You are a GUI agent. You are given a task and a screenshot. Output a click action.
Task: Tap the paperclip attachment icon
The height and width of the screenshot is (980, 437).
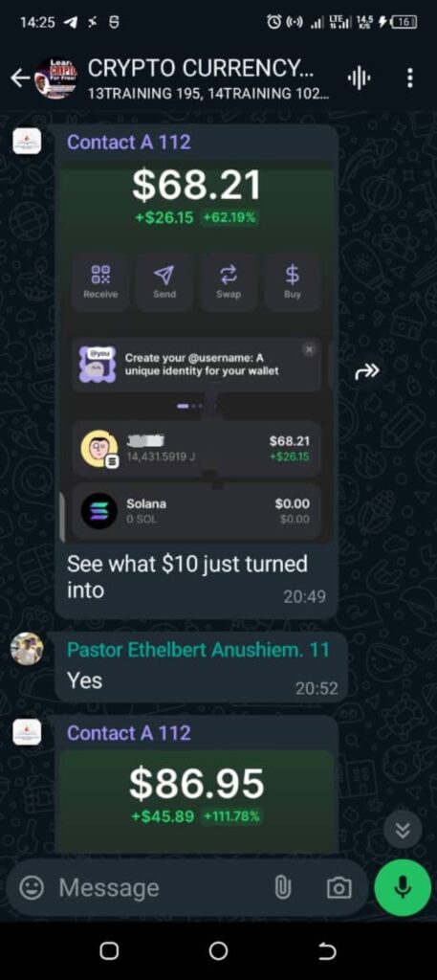[x=283, y=887]
